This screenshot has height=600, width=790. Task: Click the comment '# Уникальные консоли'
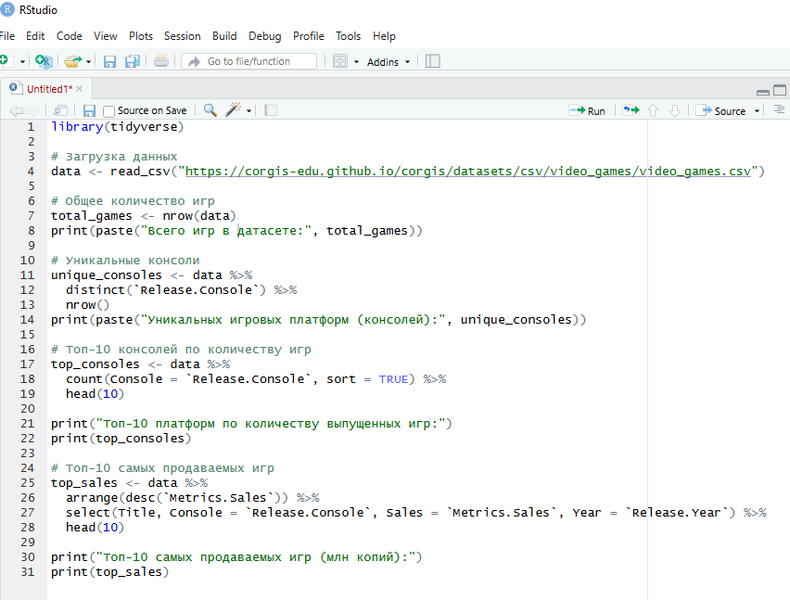pyautogui.click(x=125, y=260)
